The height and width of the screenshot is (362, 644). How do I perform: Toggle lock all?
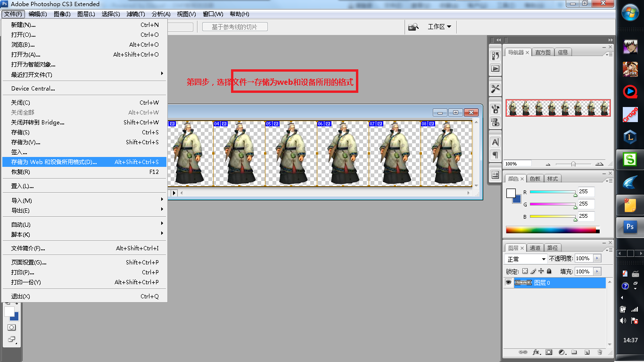click(549, 271)
